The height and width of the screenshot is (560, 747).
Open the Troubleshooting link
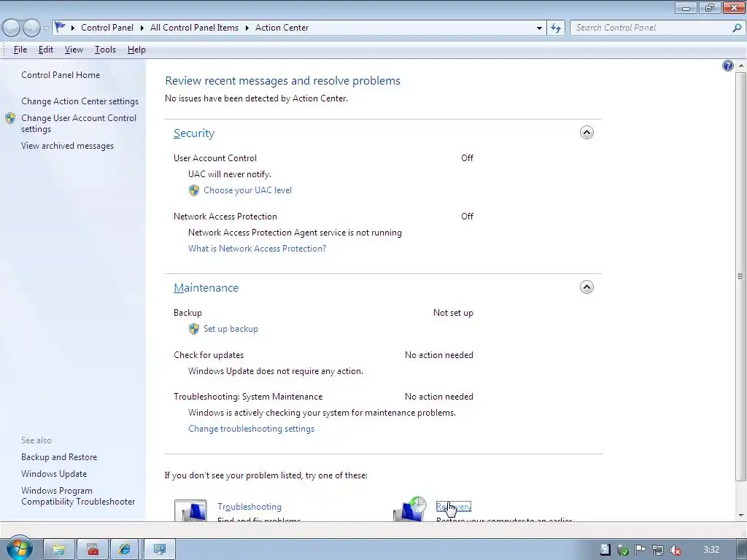click(x=249, y=507)
